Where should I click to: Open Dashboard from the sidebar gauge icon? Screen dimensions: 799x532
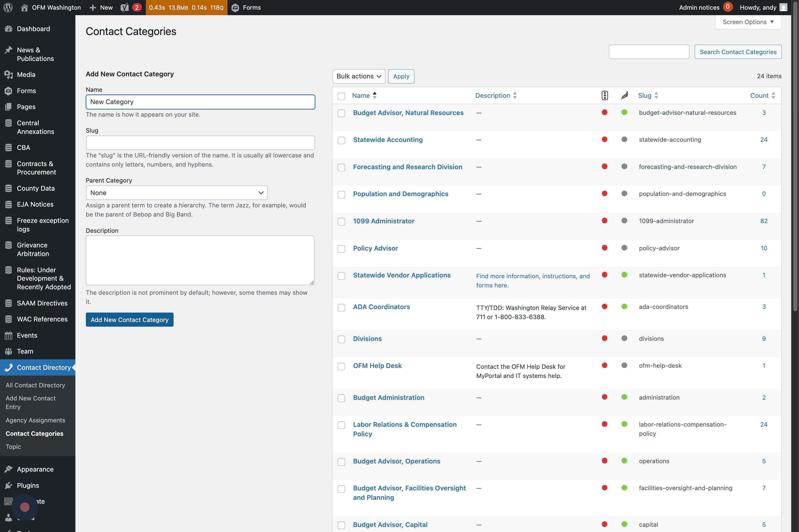[9, 29]
